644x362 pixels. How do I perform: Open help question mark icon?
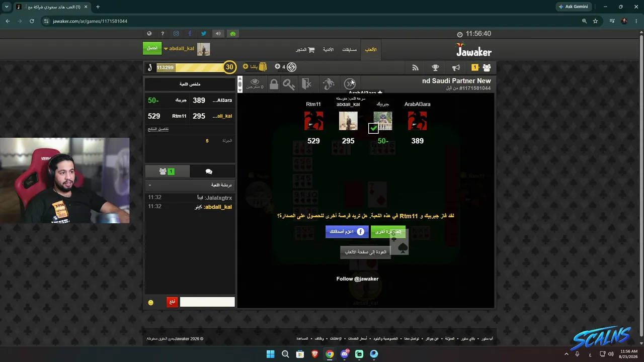pos(163,34)
